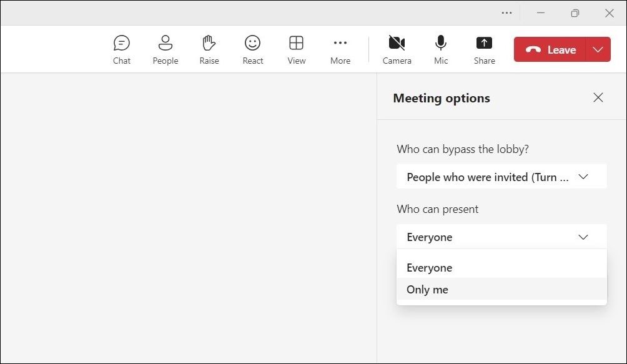627x364 pixels.
Task: Open the View options
Action: tap(296, 49)
